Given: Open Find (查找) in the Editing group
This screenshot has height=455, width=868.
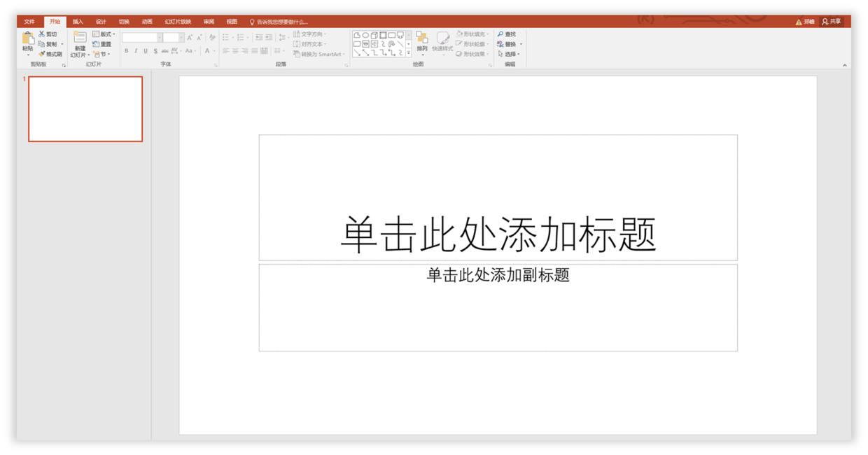Looking at the screenshot, I should (506, 34).
